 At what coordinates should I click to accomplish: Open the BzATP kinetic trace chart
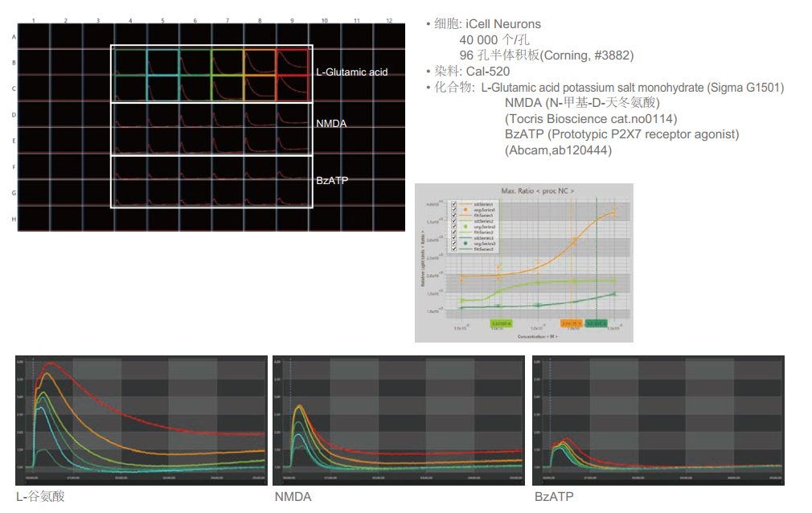[x=658, y=420]
